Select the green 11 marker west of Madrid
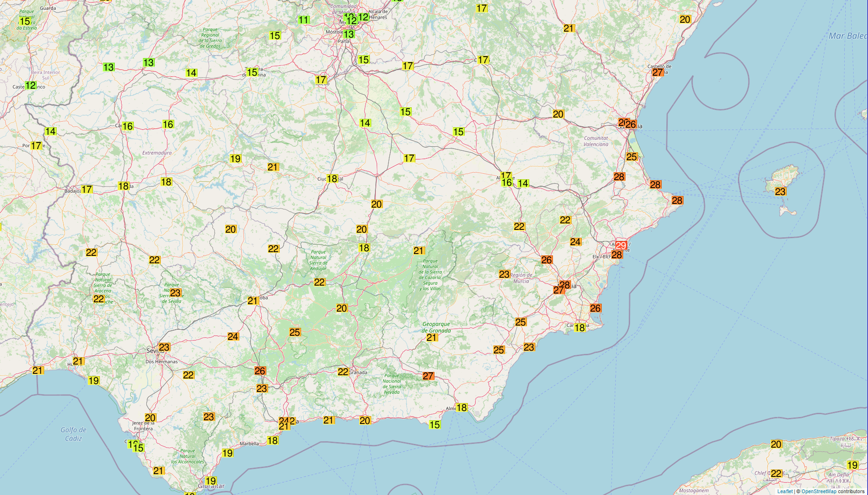 (303, 20)
